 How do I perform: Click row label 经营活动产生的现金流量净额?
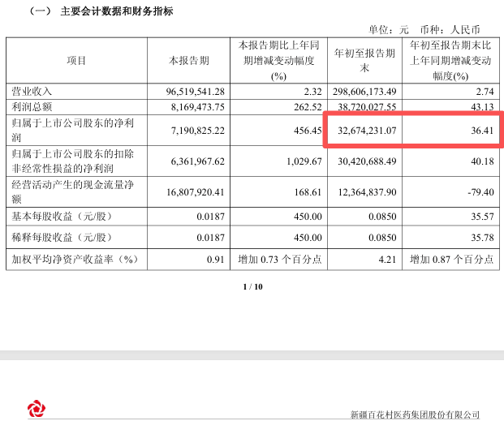pos(73,192)
